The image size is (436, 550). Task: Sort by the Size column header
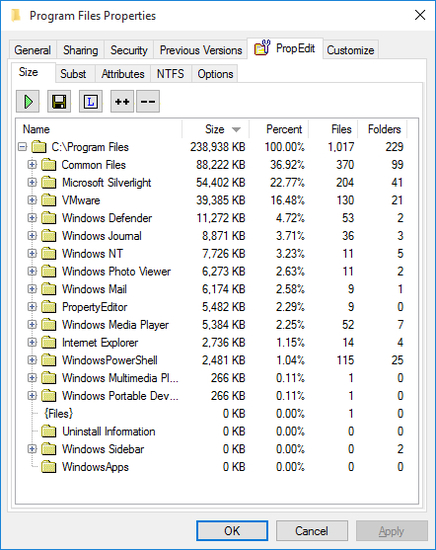[x=216, y=129]
